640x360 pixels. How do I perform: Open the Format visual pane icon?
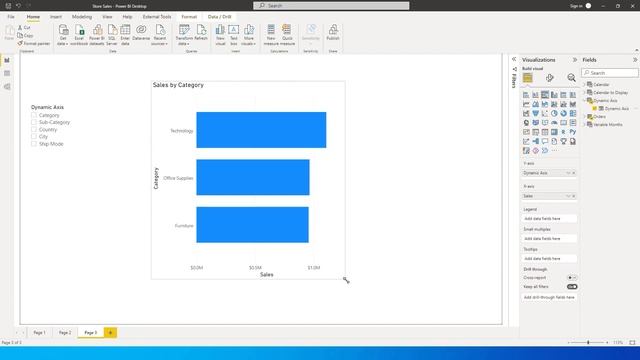coord(549,78)
